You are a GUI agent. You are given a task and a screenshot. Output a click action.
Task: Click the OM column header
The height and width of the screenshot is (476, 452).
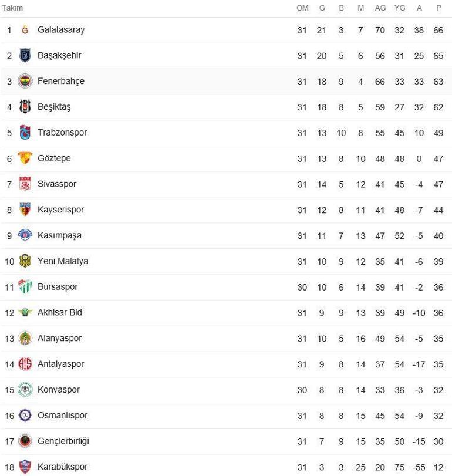[302, 8]
